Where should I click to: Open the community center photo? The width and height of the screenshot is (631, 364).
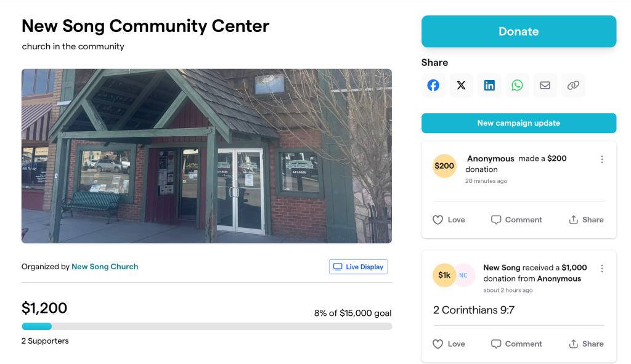coord(207,156)
